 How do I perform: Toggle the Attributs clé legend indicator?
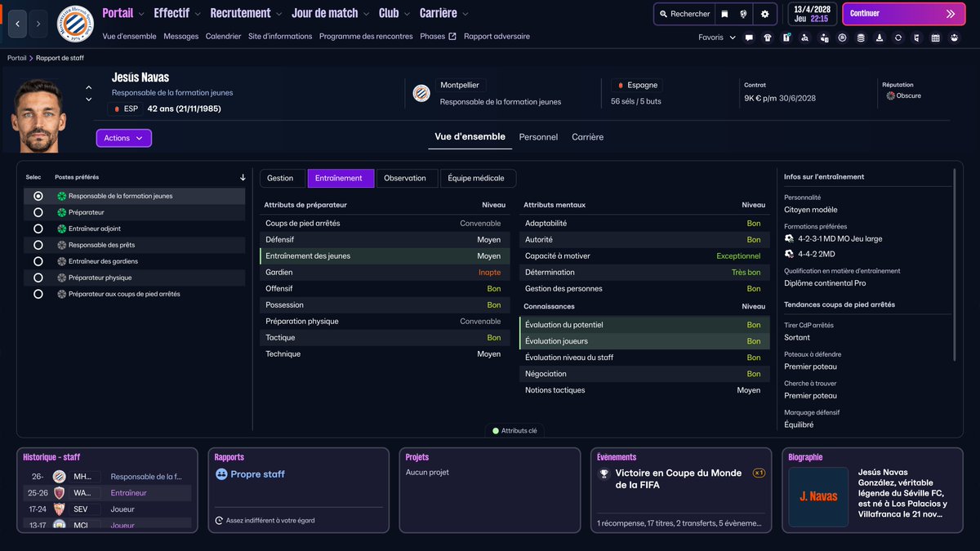pos(515,430)
